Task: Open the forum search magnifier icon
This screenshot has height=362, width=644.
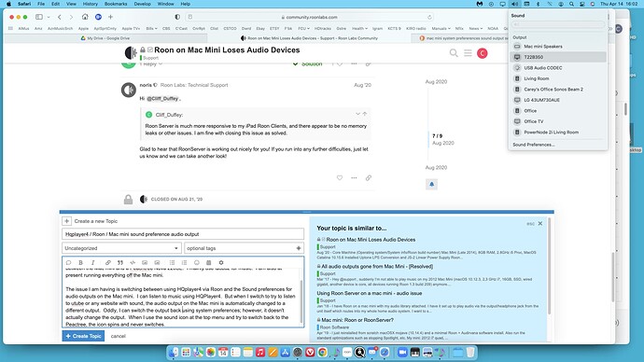Action: (x=454, y=53)
